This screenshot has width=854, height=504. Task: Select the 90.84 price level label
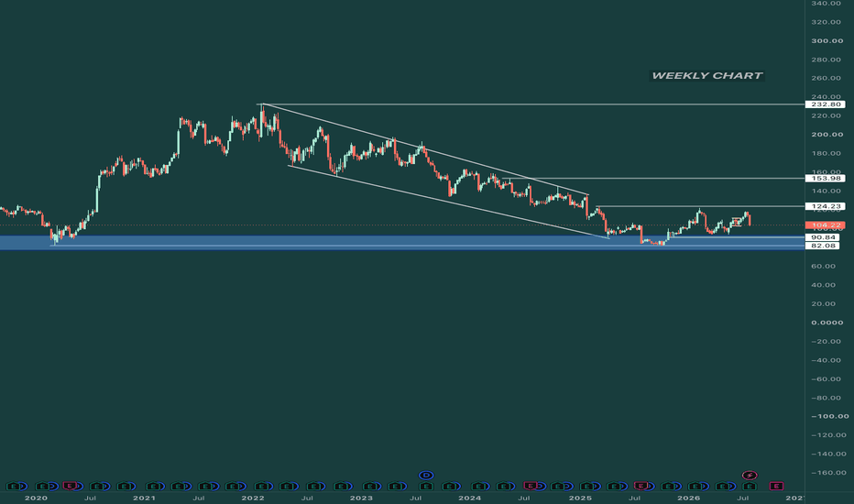pyautogui.click(x=823, y=237)
